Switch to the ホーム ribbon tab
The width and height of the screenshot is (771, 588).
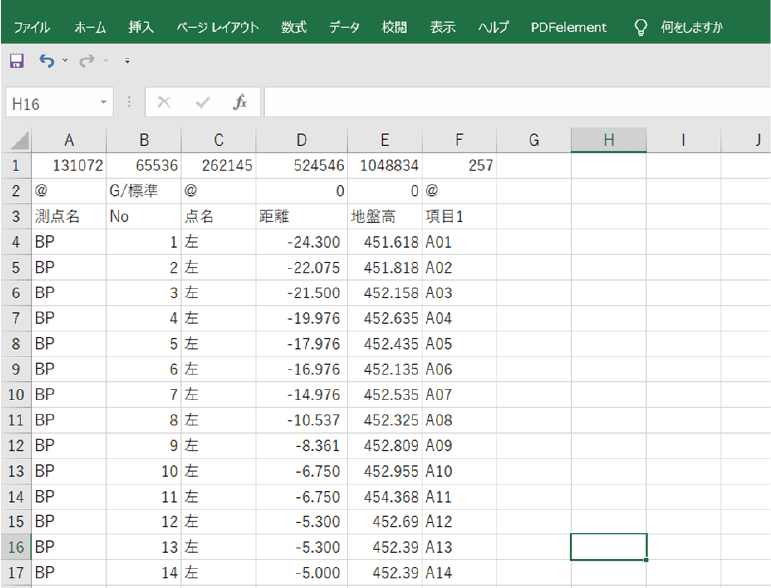point(90,28)
